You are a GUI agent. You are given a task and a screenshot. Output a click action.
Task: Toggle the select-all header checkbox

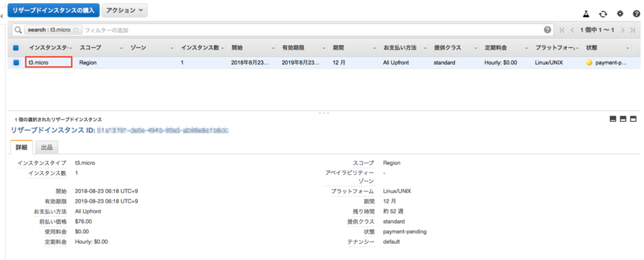click(16, 48)
